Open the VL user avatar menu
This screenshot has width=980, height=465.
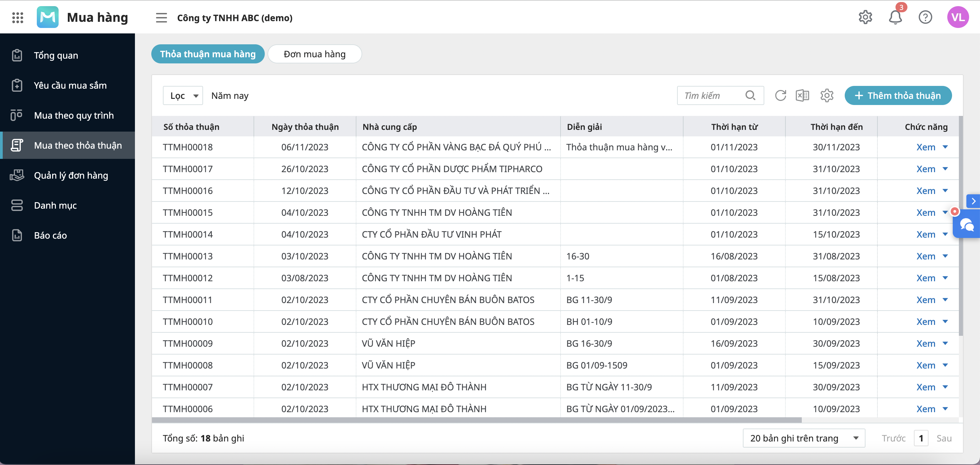(958, 17)
